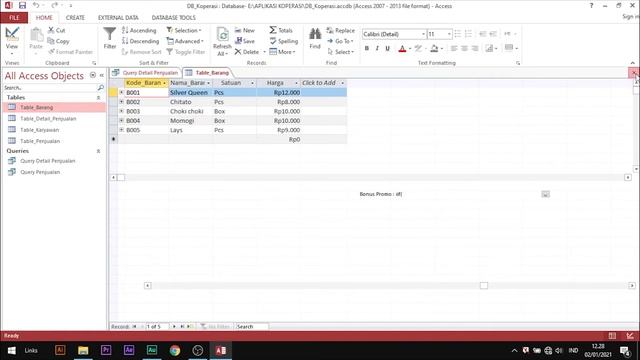Viewport: 640px width, 360px height.
Task: Save the current record
Action: point(245,41)
